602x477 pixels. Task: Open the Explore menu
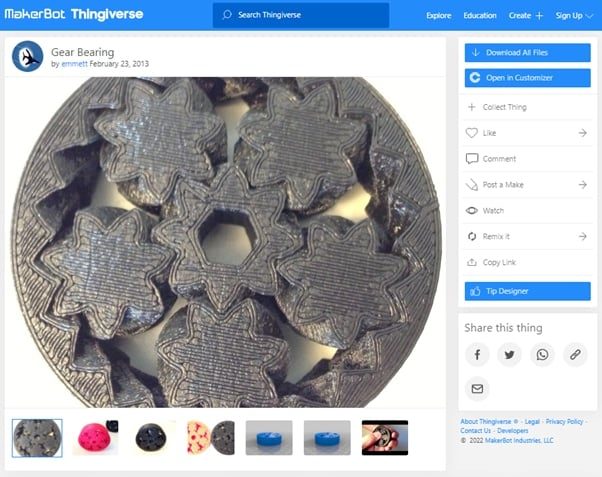[x=438, y=16]
